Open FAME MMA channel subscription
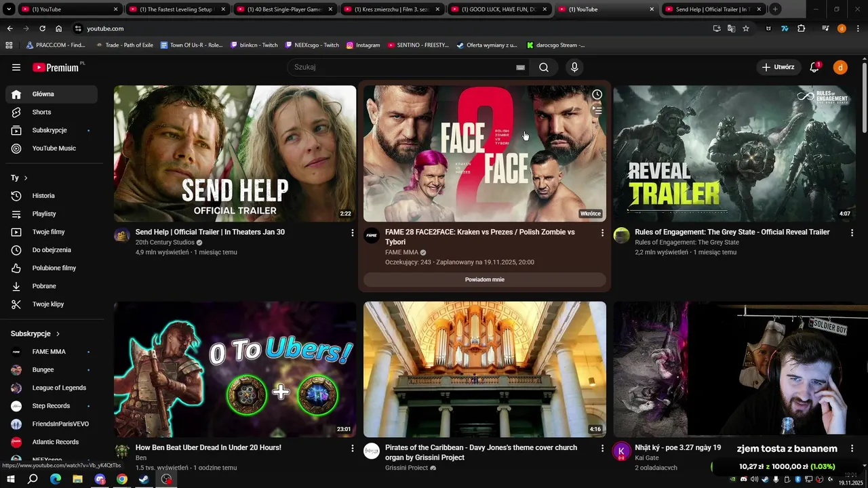This screenshot has width=868, height=488. click(52, 352)
